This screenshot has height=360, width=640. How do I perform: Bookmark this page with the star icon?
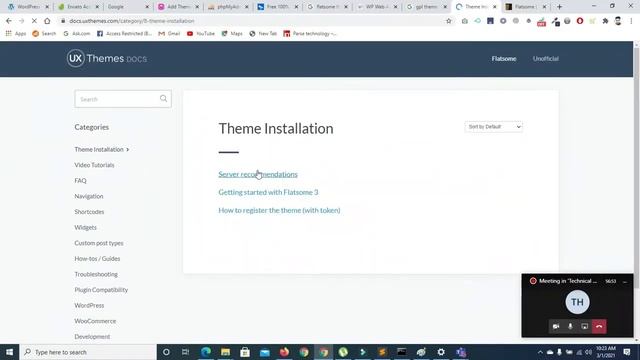[x=449, y=21]
